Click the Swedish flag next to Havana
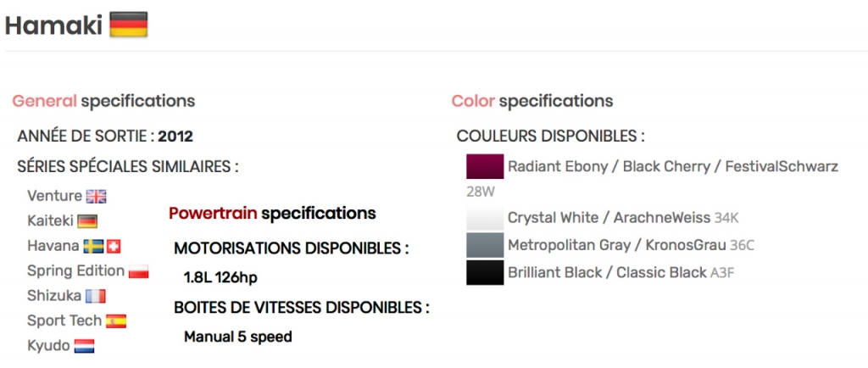 click(x=93, y=246)
